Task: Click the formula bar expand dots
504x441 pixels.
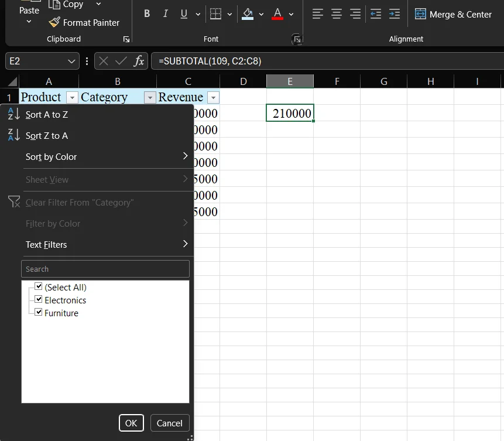Action: (x=87, y=61)
